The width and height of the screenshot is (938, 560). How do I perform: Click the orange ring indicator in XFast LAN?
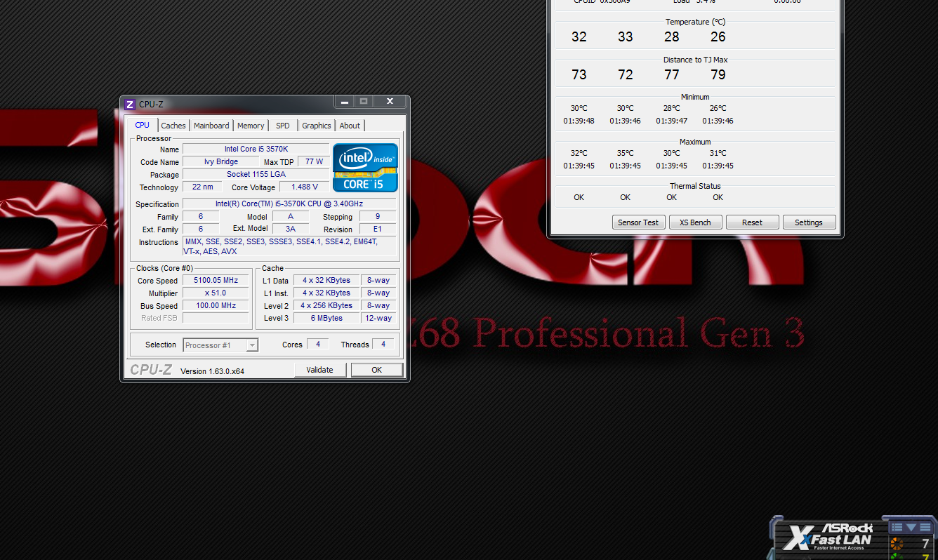pos(897,544)
